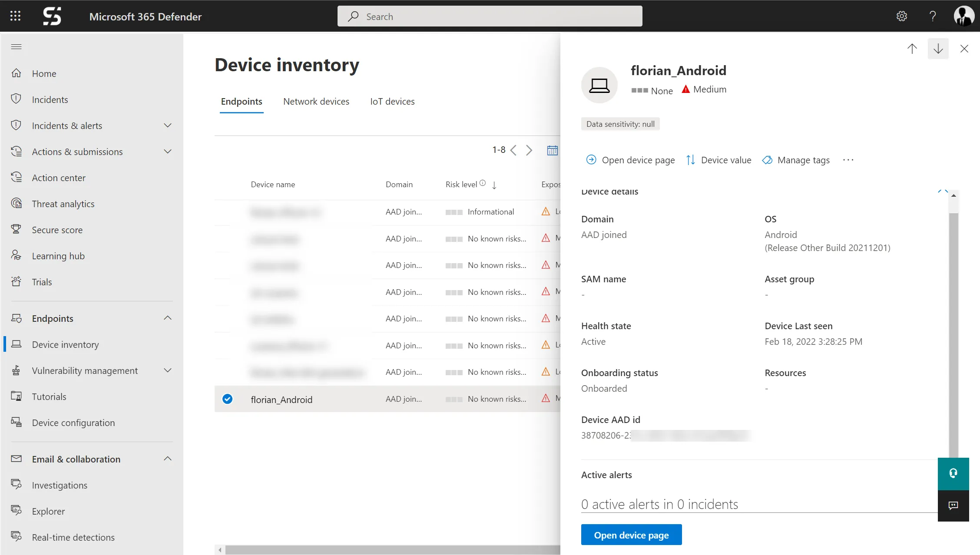This screenshot has height=555, width=980.
Task: Click the Secure score trophy icon
Action: (16, 229)
